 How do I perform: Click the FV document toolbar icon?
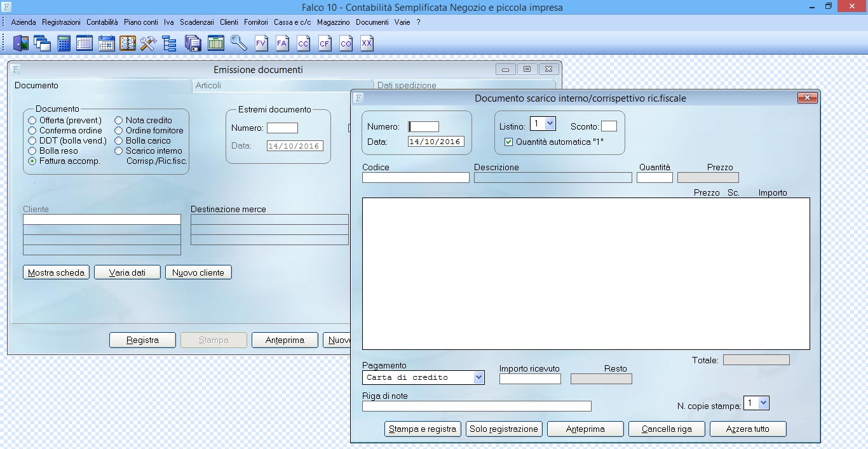click(261, 43)
